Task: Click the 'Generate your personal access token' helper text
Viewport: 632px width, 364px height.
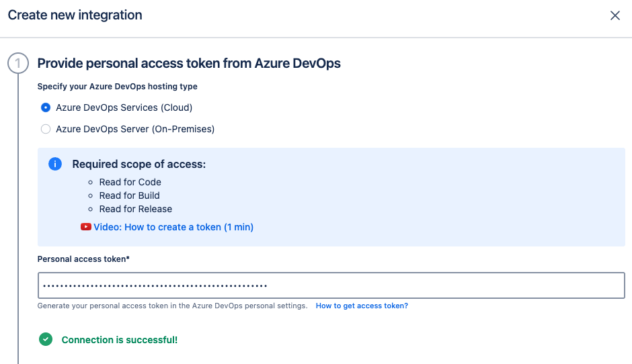Action: point(172,306)
